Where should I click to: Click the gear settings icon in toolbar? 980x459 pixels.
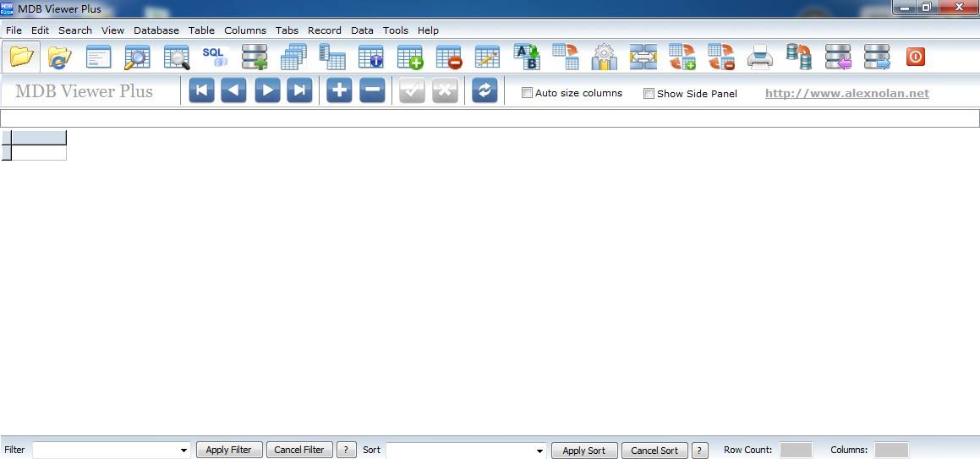point(605,57)
